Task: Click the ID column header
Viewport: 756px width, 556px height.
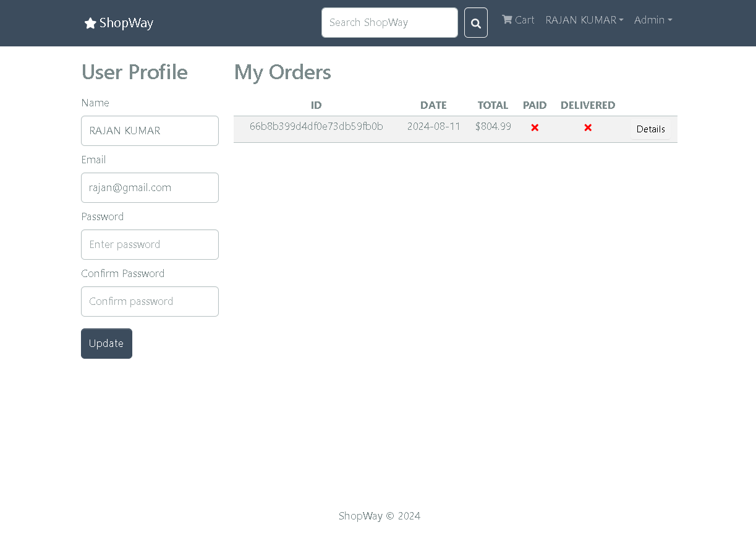Action: coord(316,105)
